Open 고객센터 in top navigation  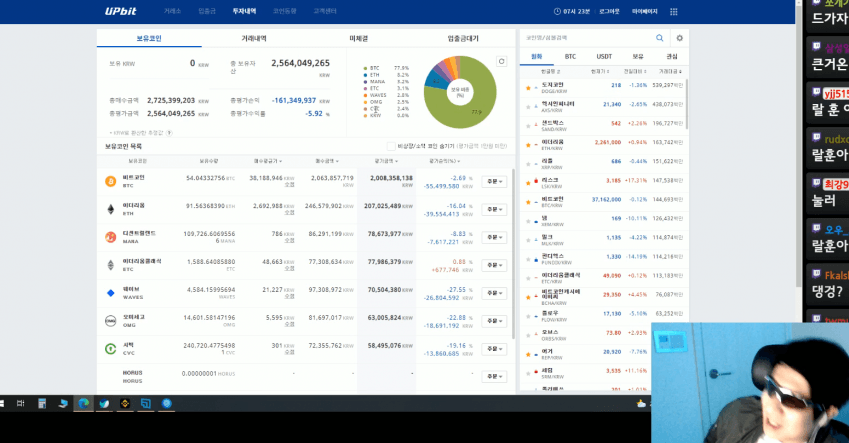click(x=325, y=11)
